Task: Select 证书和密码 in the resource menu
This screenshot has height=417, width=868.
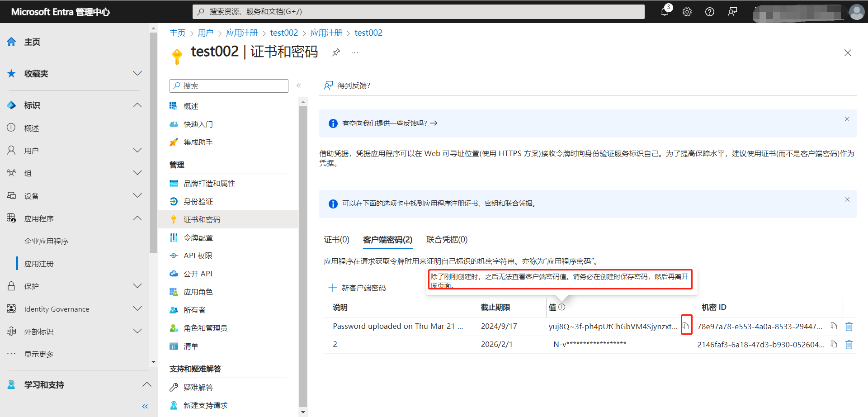Action: pyautogui.click(x=228, y=219)
